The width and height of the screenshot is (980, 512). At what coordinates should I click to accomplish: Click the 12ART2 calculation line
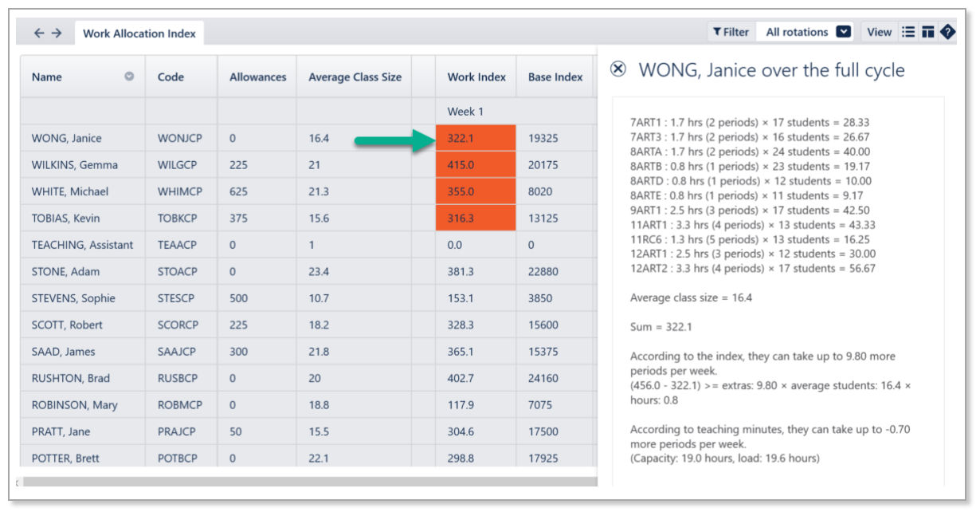coord(753,269)
